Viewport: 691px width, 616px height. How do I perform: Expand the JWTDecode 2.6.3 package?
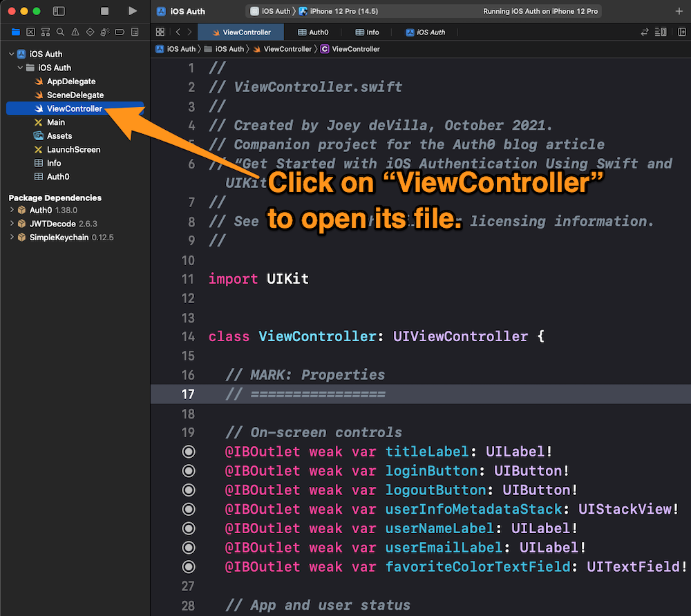(x=12, y=224)
